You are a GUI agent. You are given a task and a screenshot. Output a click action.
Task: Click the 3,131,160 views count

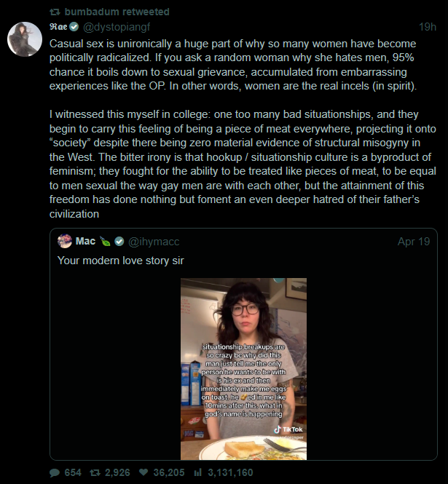point(230,472)
